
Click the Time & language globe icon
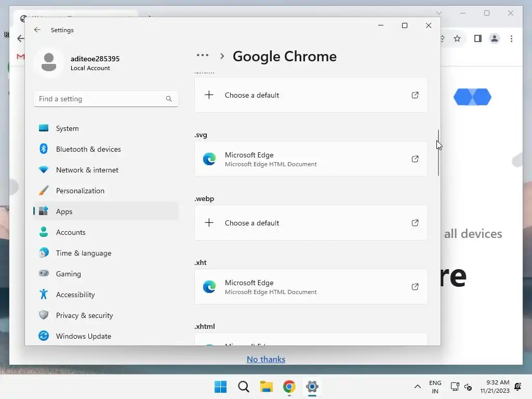coord(44,253)
